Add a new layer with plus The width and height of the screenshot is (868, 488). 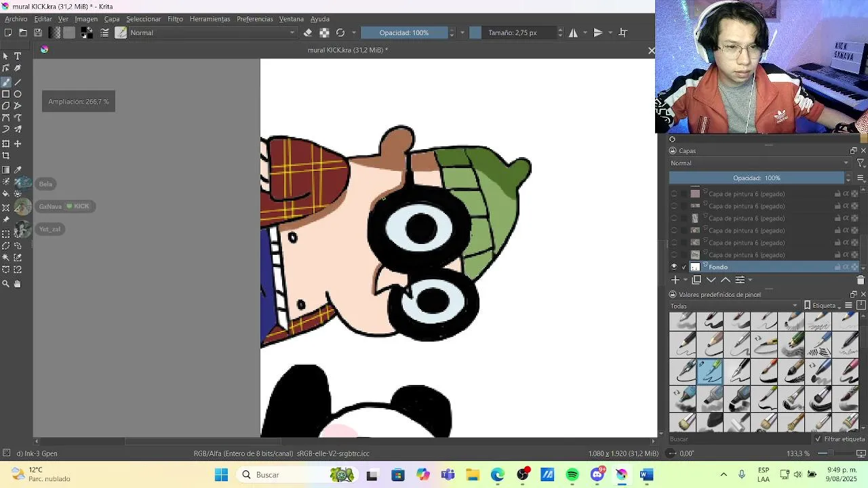[x=675, y=280]
